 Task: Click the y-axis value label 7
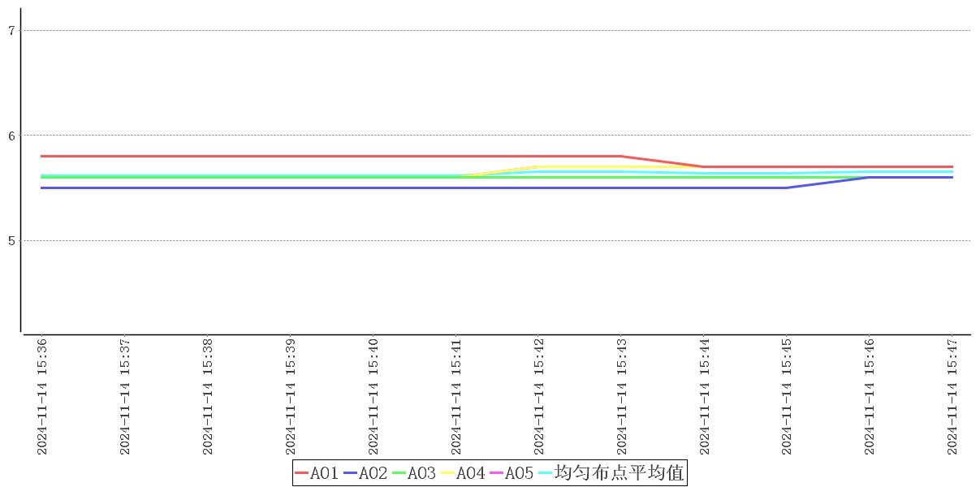[11, 31]
